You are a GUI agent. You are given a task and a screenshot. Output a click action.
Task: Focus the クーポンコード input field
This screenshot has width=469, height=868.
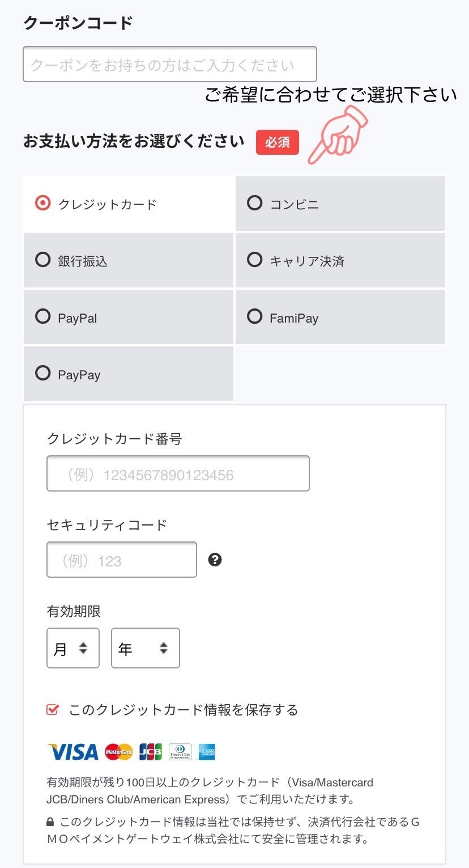pos(170,64)
